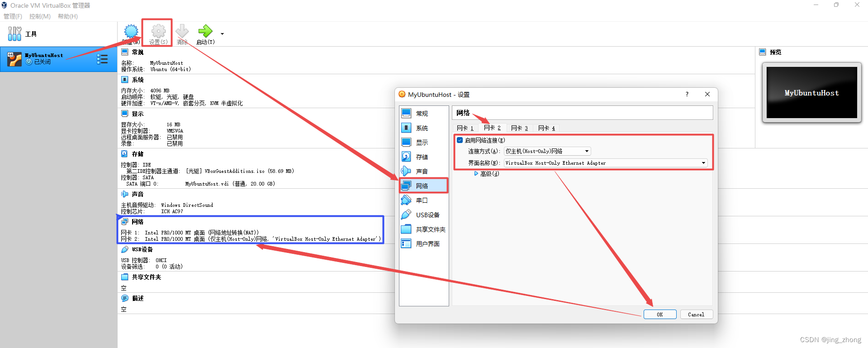This screenshot has width=868, height=348.
Task: Select 共享文件夹 in the settings dialog sidebar
Action: [x=424, y=229]
